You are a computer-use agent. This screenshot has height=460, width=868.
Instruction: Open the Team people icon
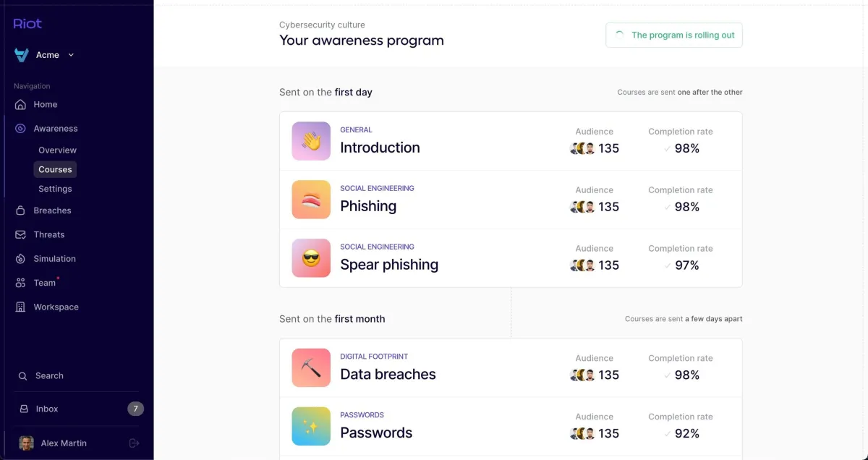tap(20, 283)
